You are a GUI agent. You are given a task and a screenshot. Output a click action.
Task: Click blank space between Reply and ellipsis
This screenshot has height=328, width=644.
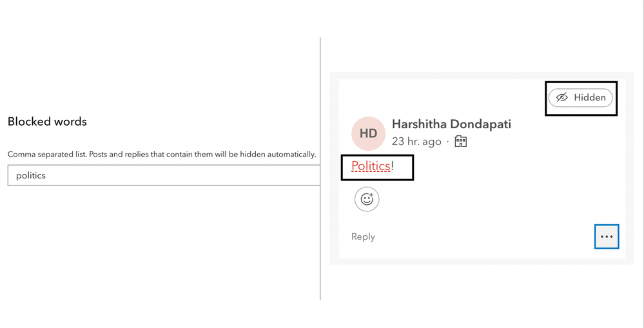pos(483,236)
